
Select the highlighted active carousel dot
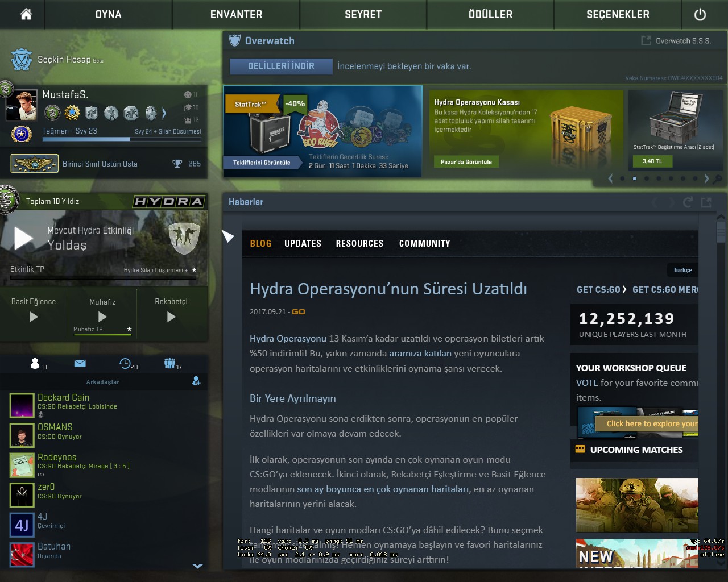(x=634, y=178)
